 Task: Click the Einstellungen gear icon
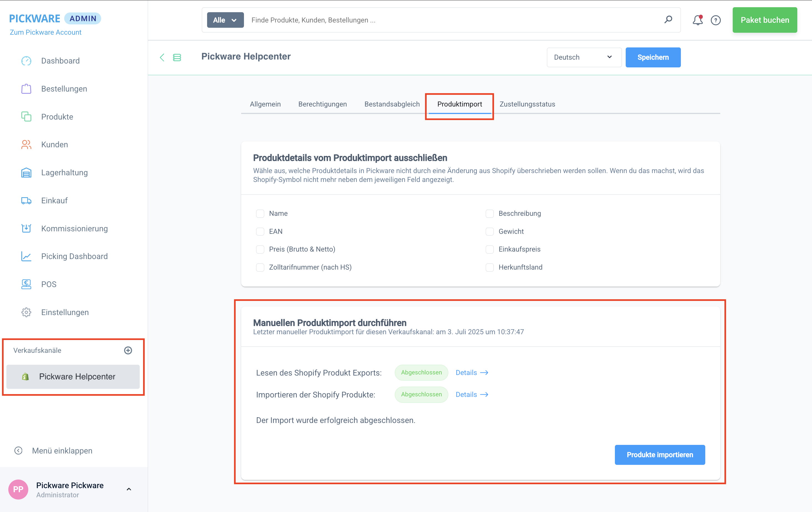26,312
